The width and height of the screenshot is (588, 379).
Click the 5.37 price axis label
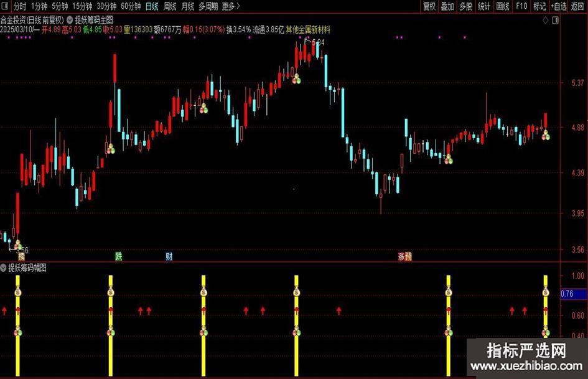[x=577, y=83]
